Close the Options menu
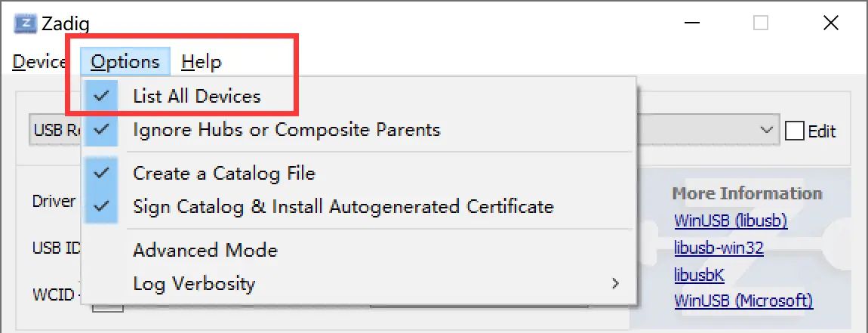The width and height of the screenshot is (868, 333). point(125,61)
